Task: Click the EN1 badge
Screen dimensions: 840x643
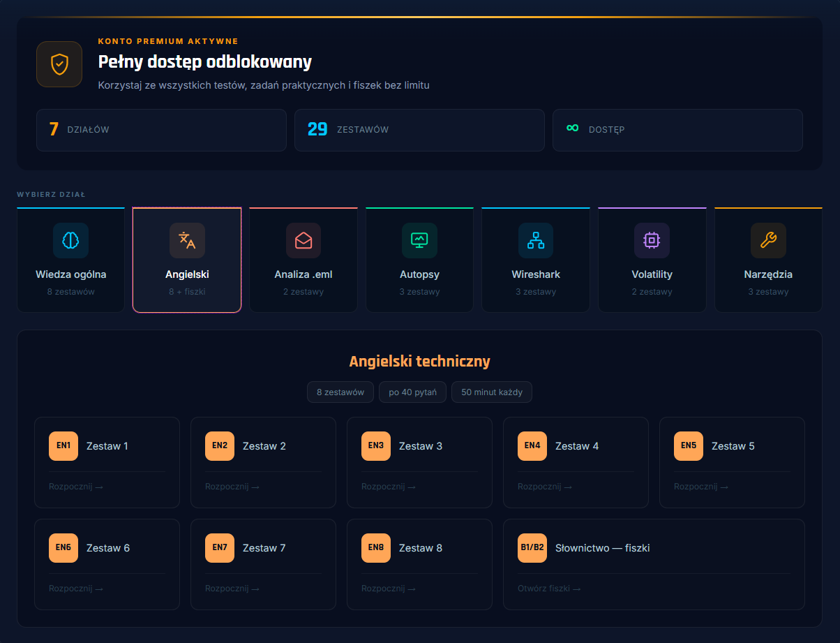Action: 63,446
